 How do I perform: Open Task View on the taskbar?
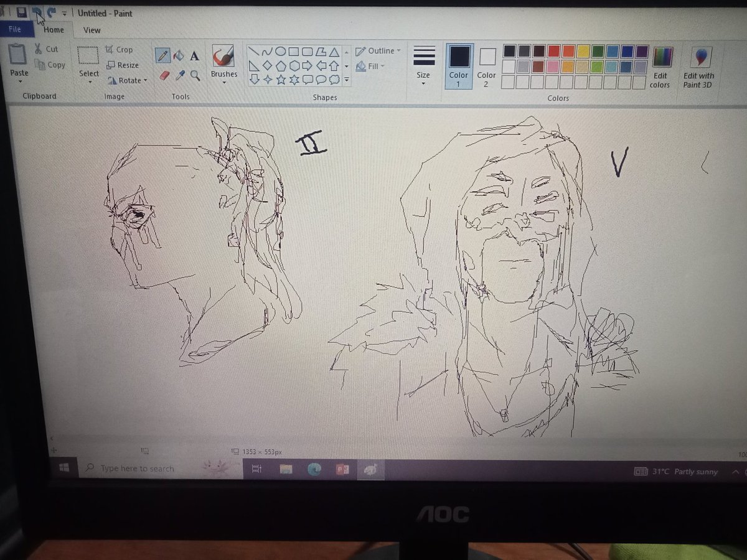[x=256, y=469]
